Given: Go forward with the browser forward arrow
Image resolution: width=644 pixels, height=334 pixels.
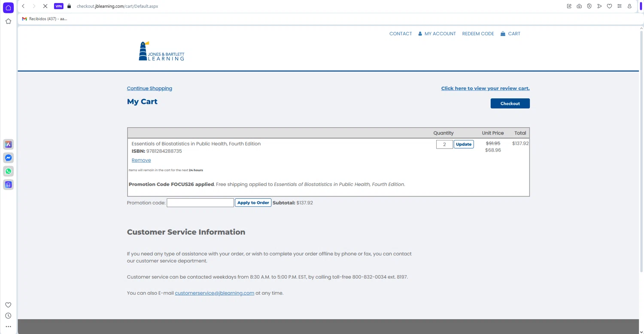Looking at the screenshot, I should click(34, 6).
